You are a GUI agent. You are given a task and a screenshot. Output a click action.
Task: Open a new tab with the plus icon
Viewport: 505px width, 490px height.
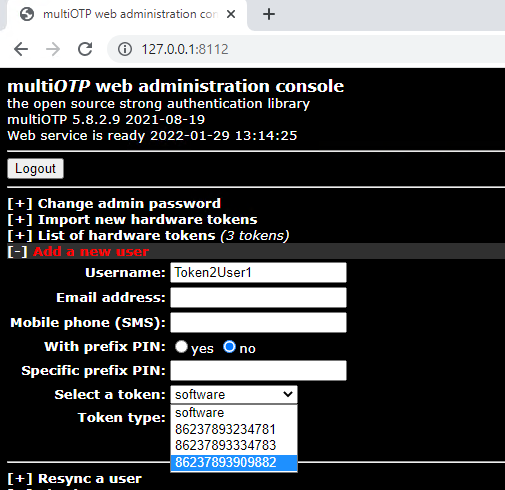269,14
